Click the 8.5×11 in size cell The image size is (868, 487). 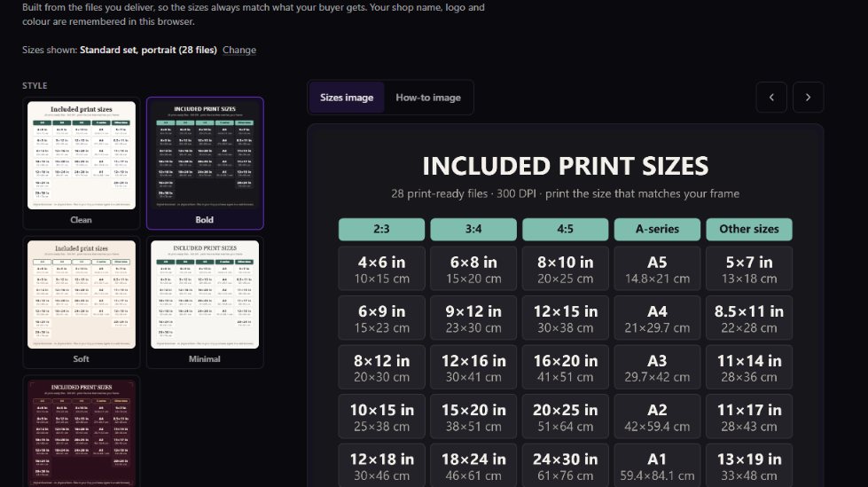click(749, 318)
